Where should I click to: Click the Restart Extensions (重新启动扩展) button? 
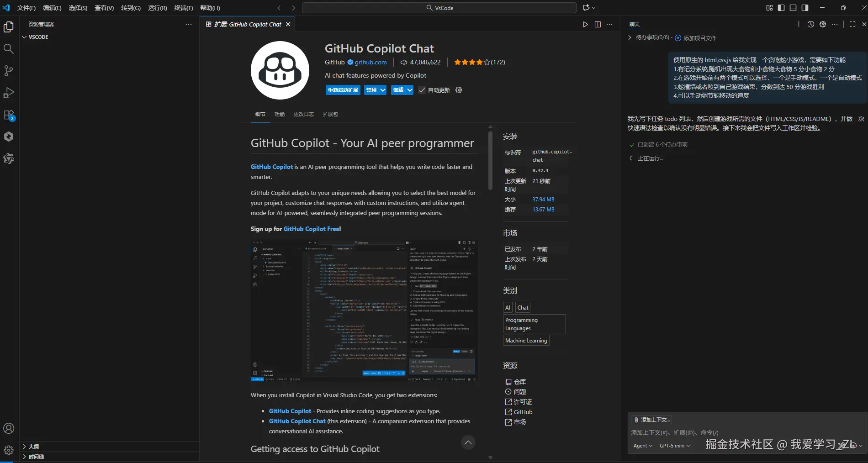343,90
